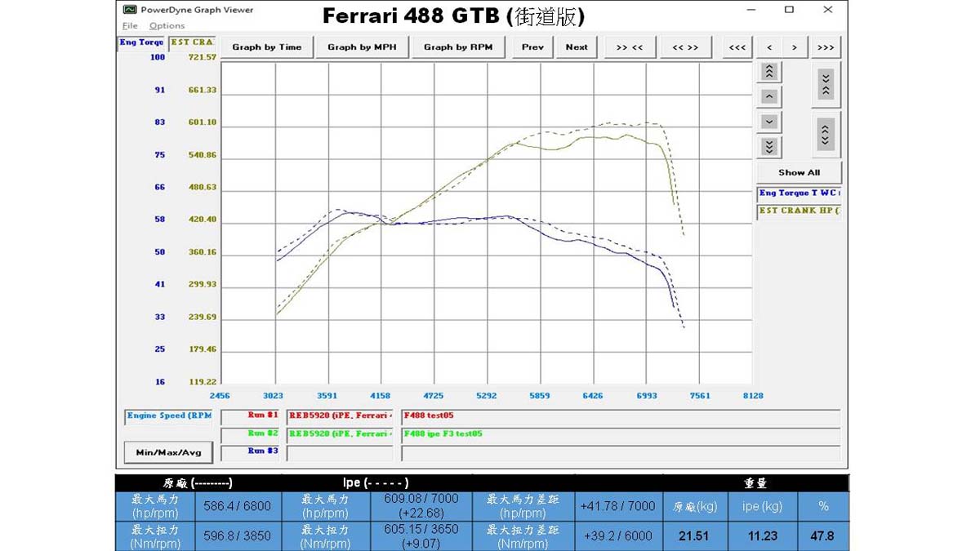Viewport: 980px width, 551px height.
Task: Click the Min/Max/Avg button
Action: point(168,452)
